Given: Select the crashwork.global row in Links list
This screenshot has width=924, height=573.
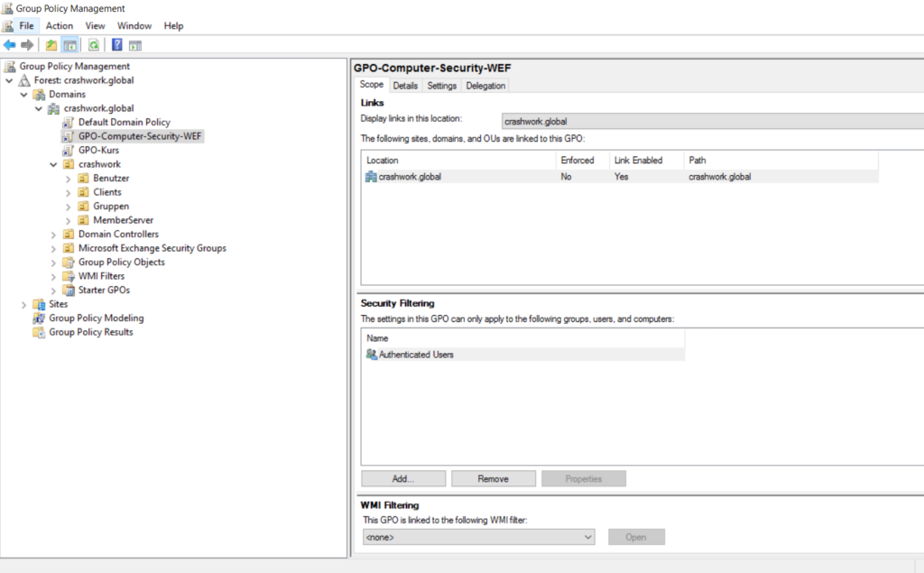Looking at the screenshot, I should pyautogui.click(x=621, y=177).
